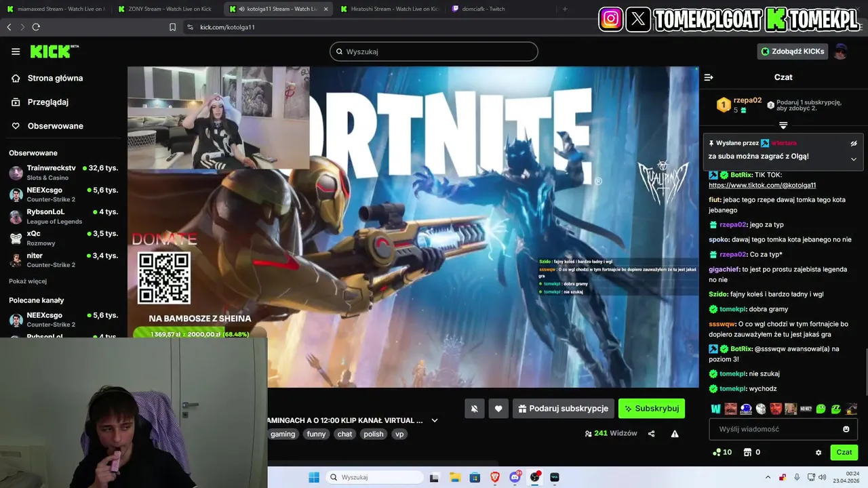
Task: Open RybsonLoL League of Legends channel
Action: tap(64, 216)
